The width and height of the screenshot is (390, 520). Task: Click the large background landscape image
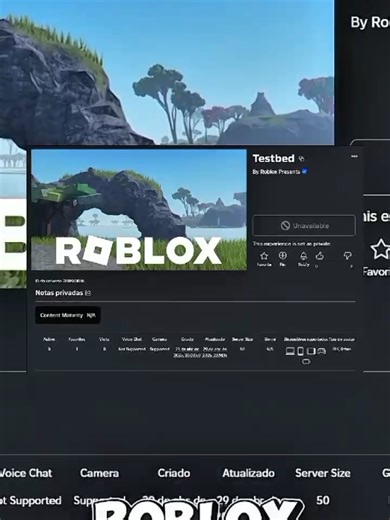click(167, 72)
